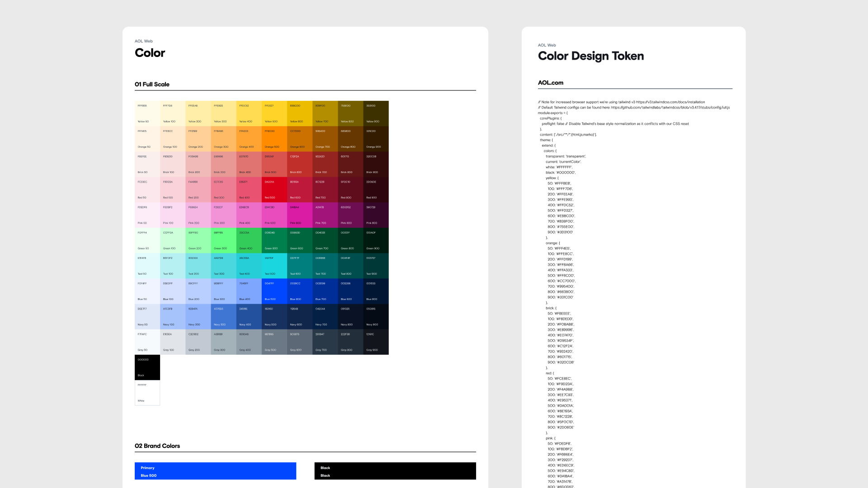Click the tailwind installation docs URL
The width and height of the screenshot is (868, 488).
coord(670,102)
